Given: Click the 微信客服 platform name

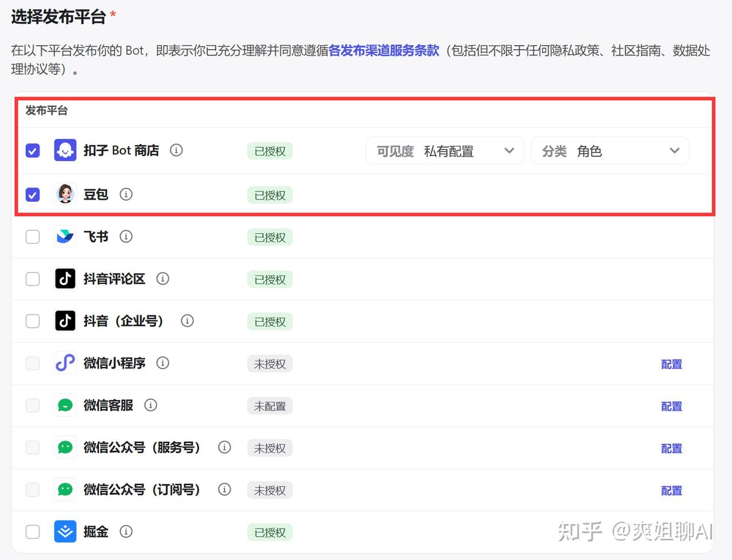Looking at the screenshot, I should [109, 405].
